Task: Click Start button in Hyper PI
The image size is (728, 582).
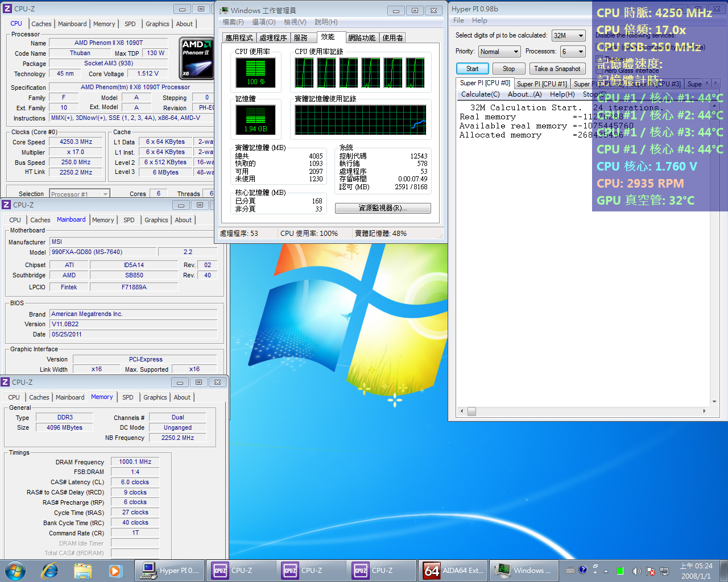Action: [x=472, y=69]
